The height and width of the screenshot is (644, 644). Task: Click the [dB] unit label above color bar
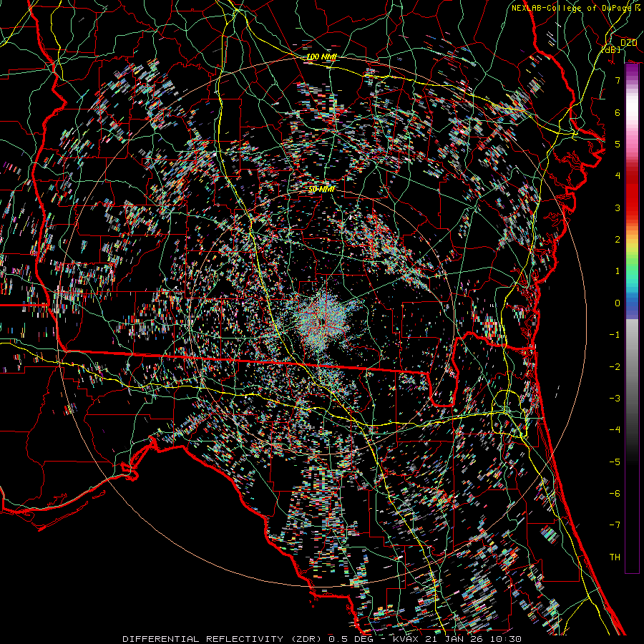611,49
